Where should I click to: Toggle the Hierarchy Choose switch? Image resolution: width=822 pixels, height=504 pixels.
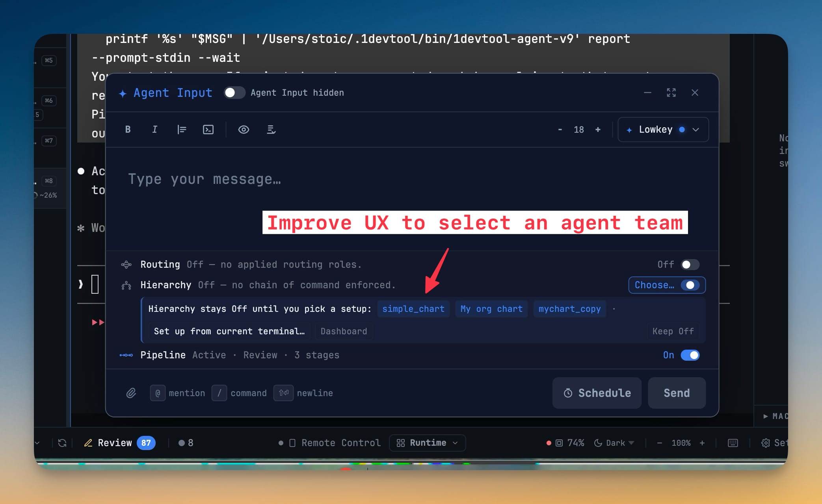click(690, 285)
